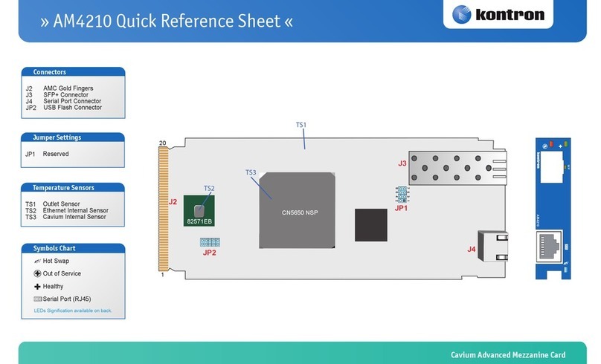Click the RJ45 port on front panel view
The width and height of the screenshot is (601, 364).
pos(549,246)
